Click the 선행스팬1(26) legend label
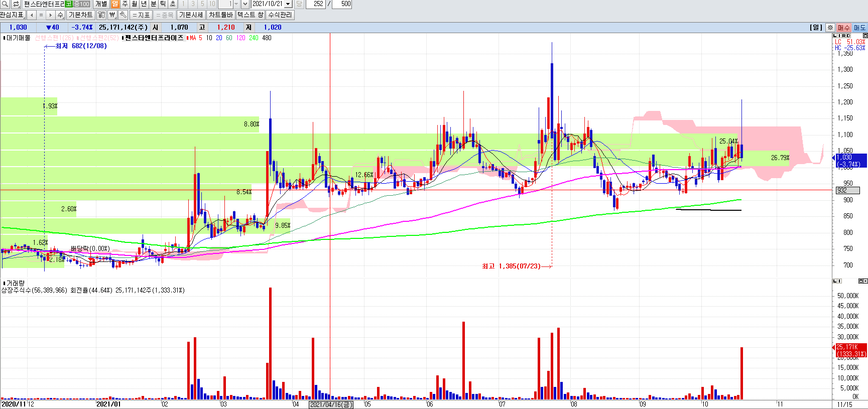The height and width of the screenshot is (409, 868). click(x=54, y=38)
